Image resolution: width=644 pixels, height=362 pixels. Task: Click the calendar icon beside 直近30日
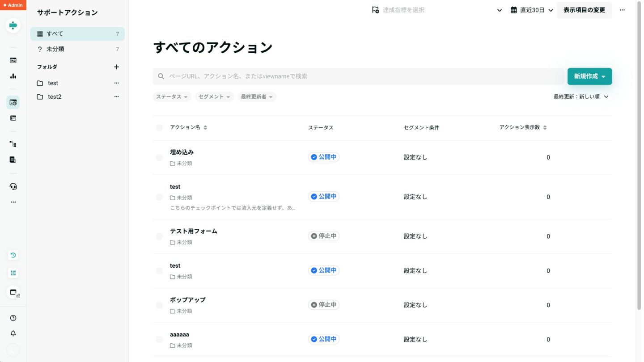click(514, 10)
